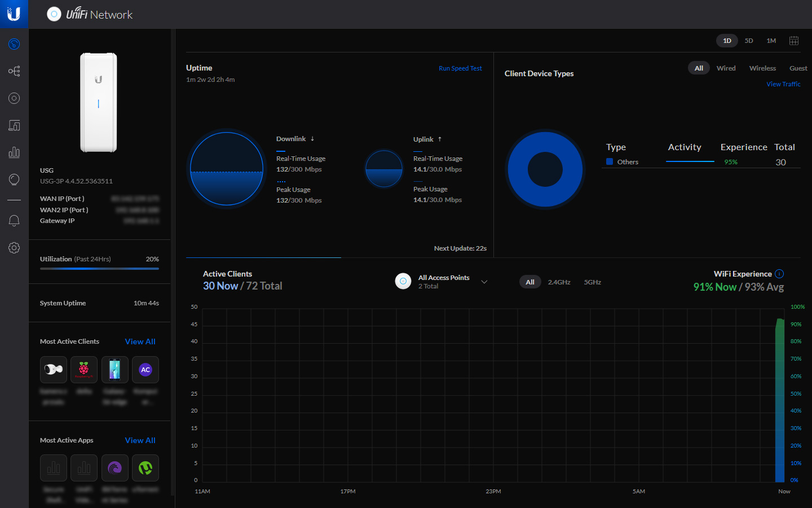
Task: Open the Dashboard sidebar icon
Action: click(x=14, y=44)
